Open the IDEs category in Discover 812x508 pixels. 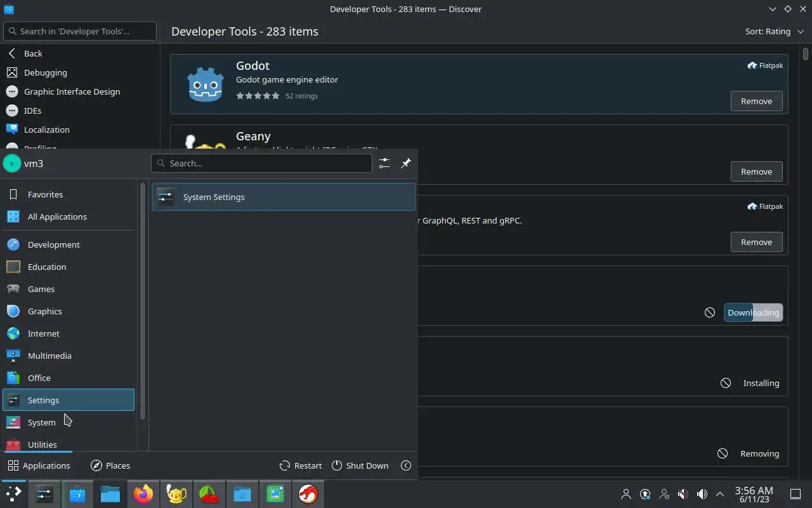[x=80, y=110]
